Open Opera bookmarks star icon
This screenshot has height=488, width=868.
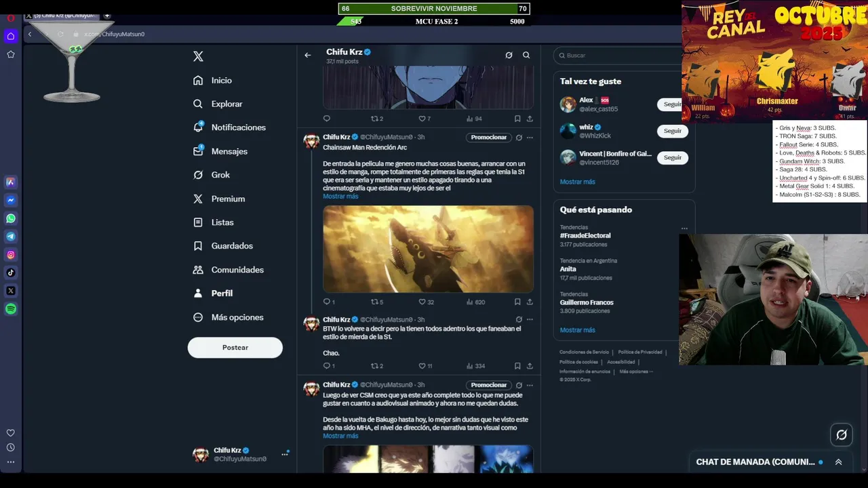coord(11,54)
